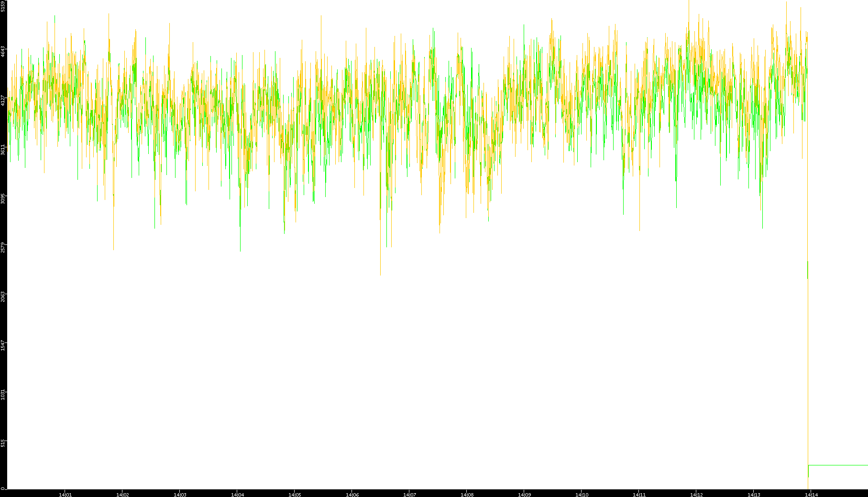
Task: Click the 14:01 time axis label
Action: (65, 495)
